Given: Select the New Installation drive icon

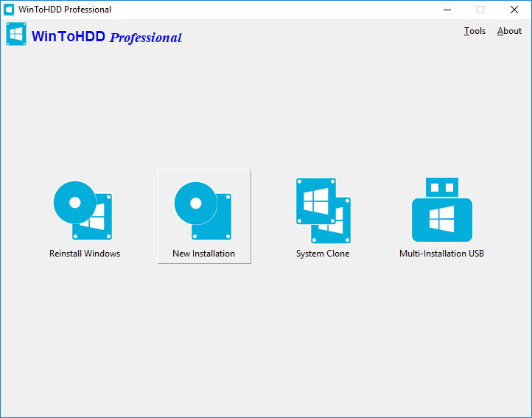Looking at the screenshot, I should point(203,210).
